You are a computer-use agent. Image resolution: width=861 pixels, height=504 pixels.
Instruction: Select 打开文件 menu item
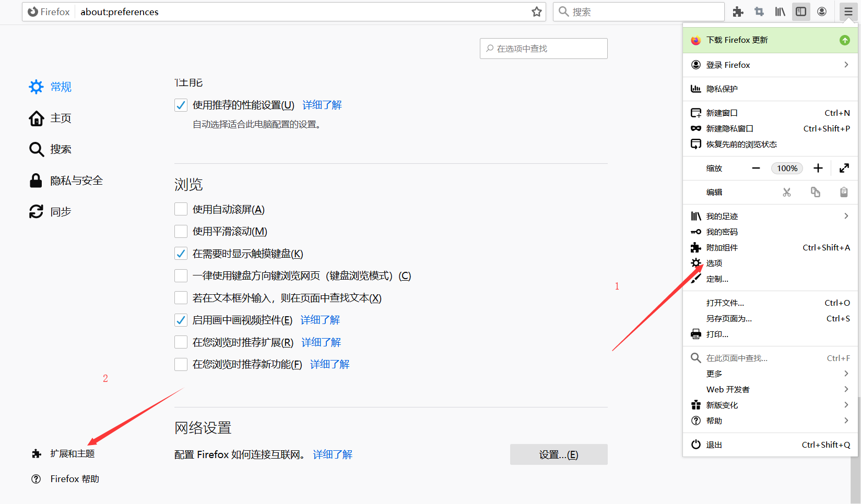point(770,303)
